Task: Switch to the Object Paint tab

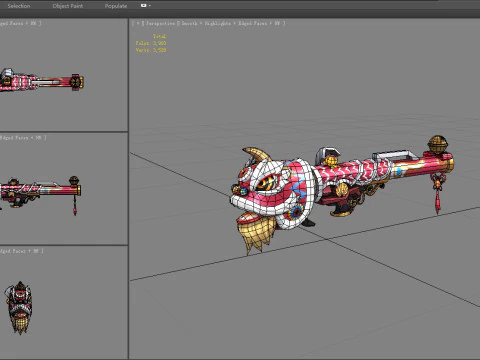Action: click(68, 6)
